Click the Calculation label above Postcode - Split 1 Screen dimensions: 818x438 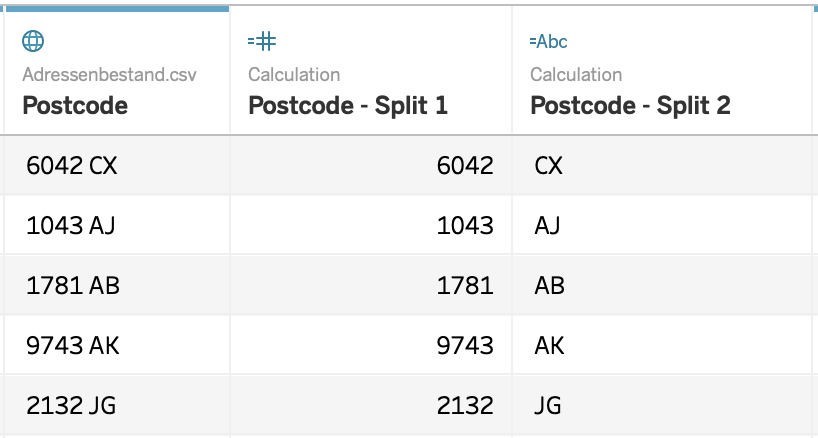click(x=294, y=75)
